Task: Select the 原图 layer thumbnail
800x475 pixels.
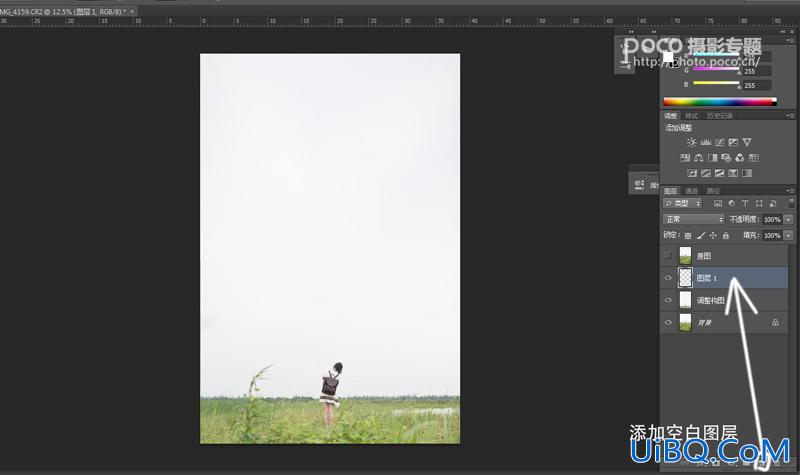Action: (685, 256)
